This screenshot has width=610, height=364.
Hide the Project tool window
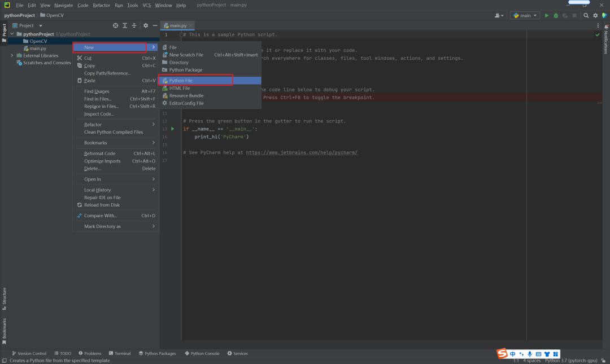tap(155, 25)
